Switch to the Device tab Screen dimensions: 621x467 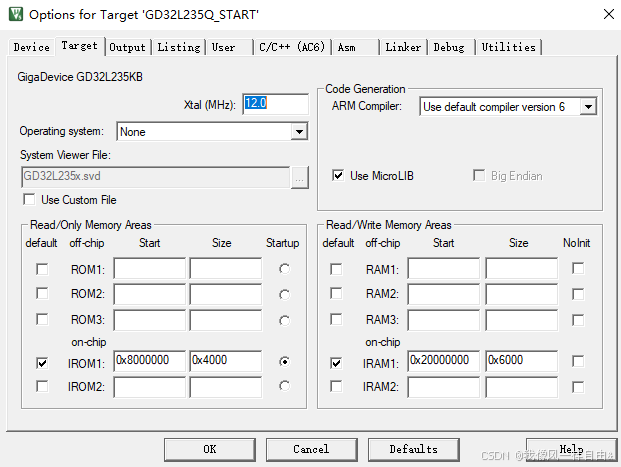click(31, 47)
